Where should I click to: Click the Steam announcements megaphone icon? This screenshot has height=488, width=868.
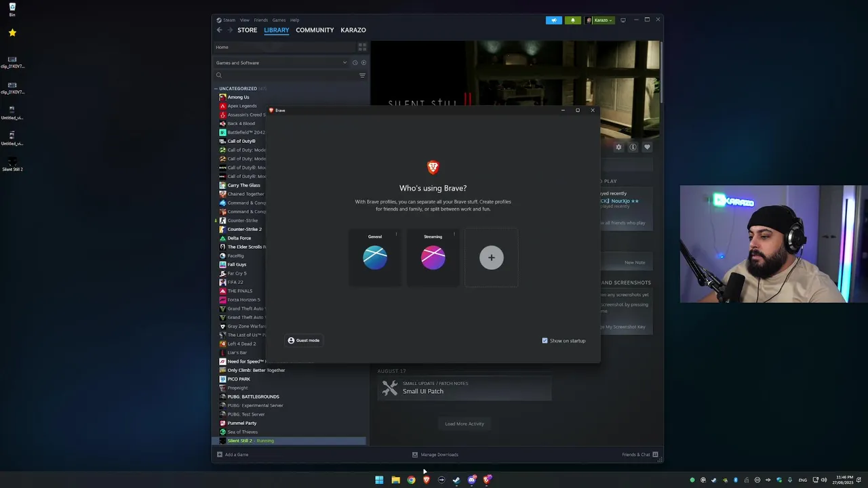pos(554,20)
